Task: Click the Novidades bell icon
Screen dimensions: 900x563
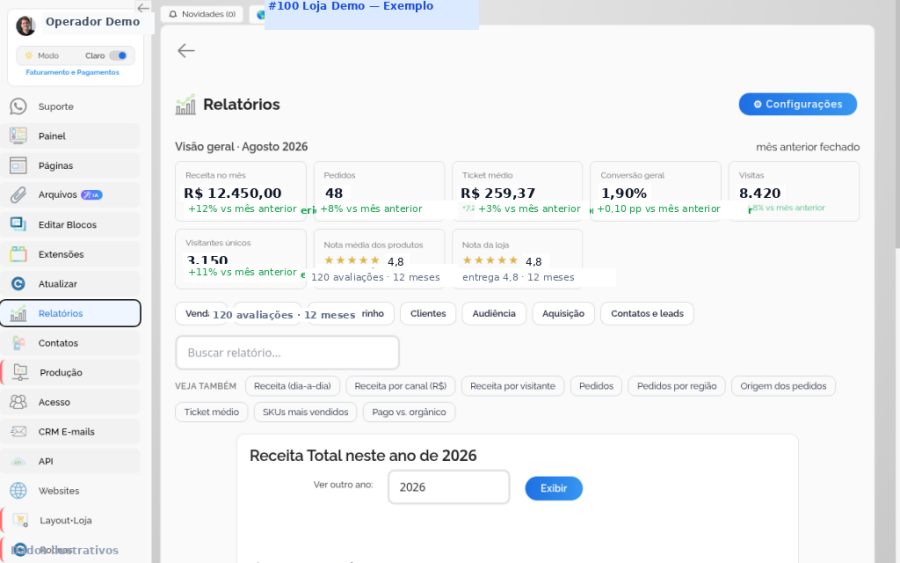Action: pos(173,14)
